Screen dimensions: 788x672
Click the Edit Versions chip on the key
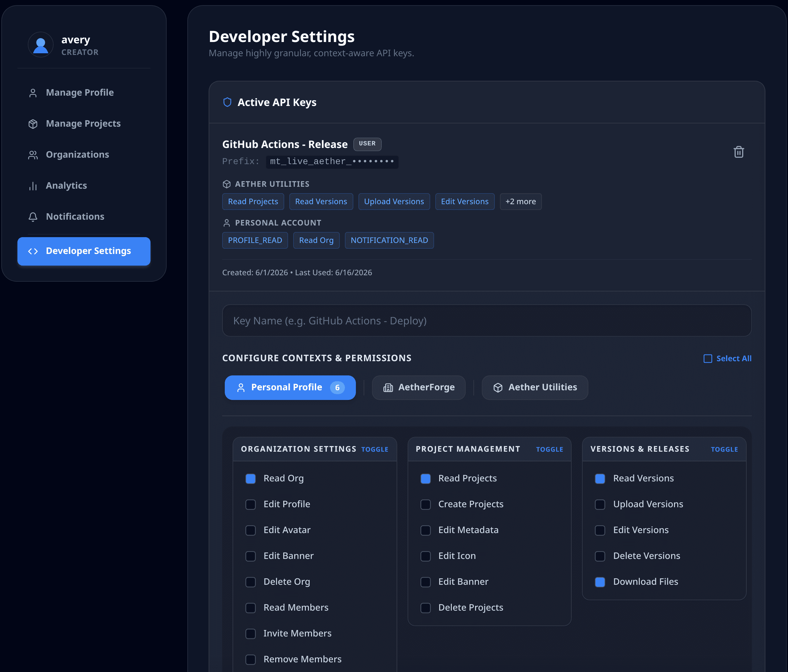coord(465,202)
